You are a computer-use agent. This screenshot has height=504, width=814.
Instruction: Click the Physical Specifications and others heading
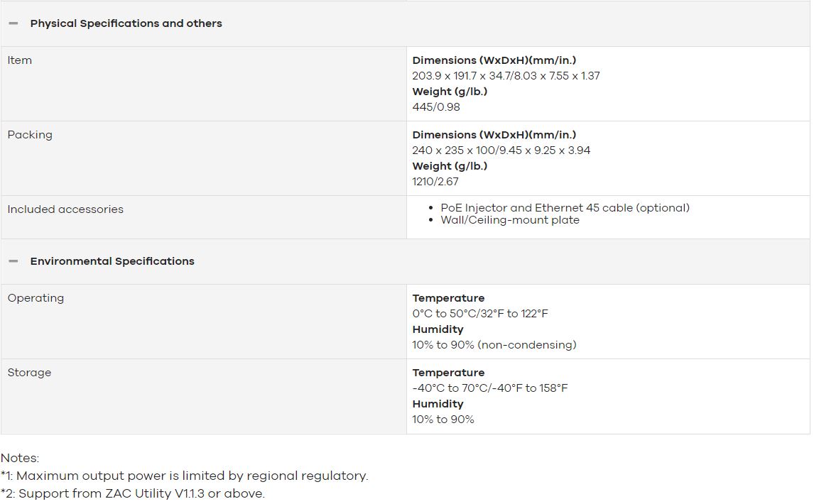126,23
